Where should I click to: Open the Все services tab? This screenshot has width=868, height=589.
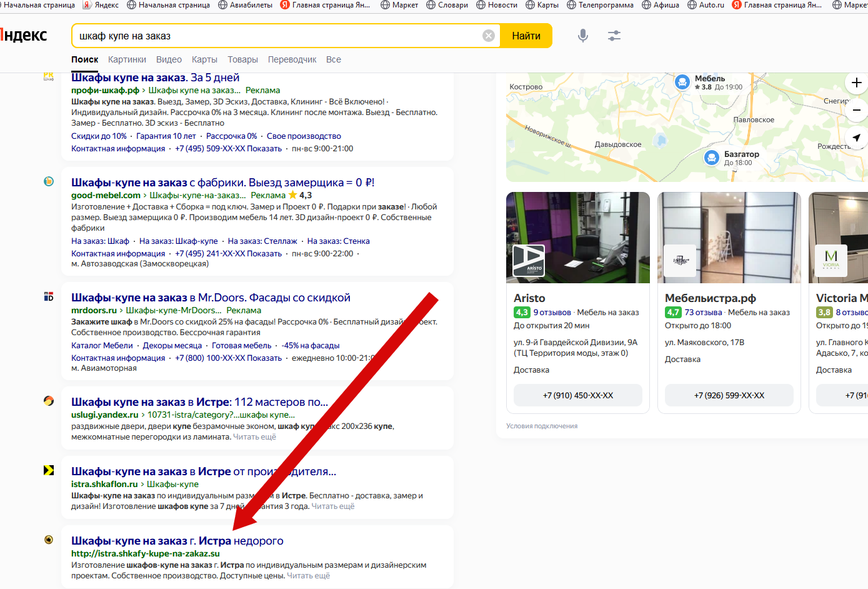click(x=334, y=59)
